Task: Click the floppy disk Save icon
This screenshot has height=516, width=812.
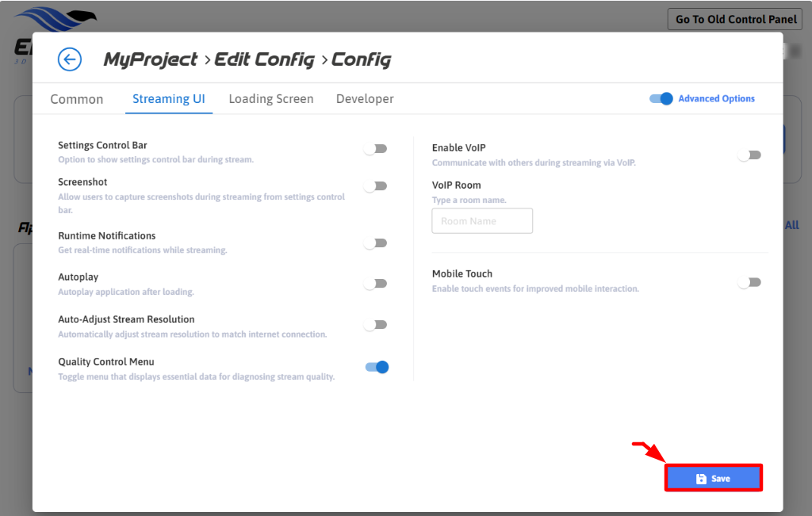Action: pyautogui.click(x=701, y=479)
